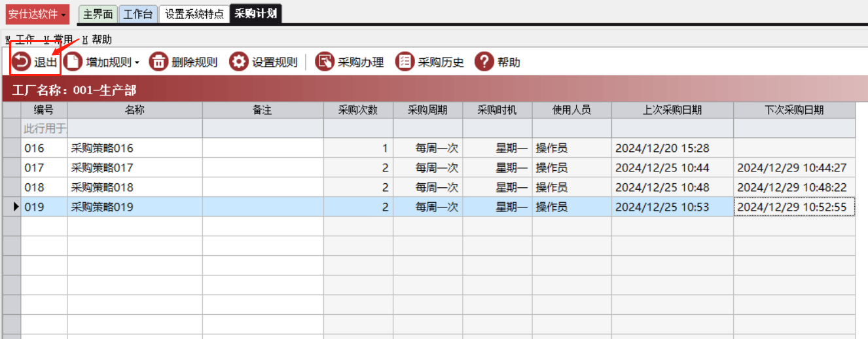Click the 名称 filter row field
The image size is (868, 339).
135,128
